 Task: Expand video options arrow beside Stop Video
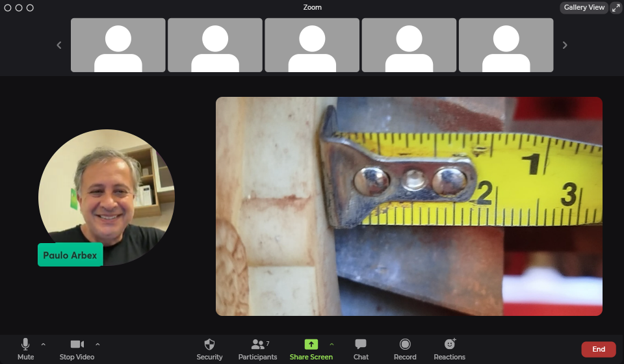tap(97, 344)
